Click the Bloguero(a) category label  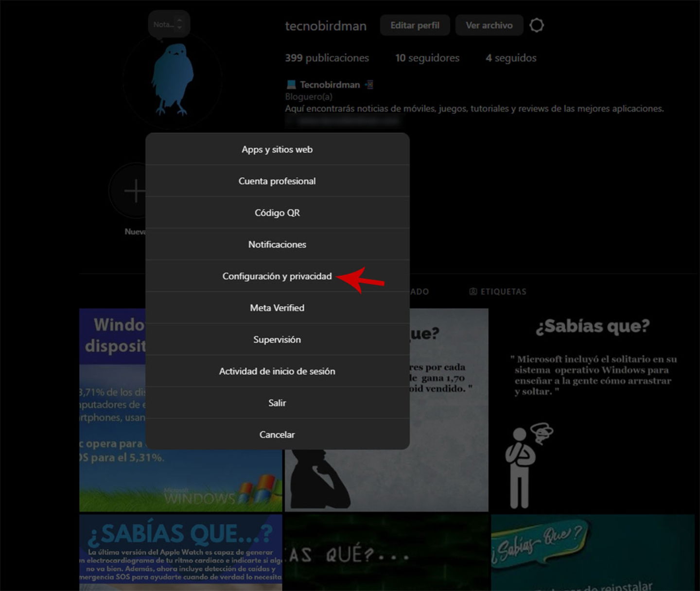pos(309,97)
